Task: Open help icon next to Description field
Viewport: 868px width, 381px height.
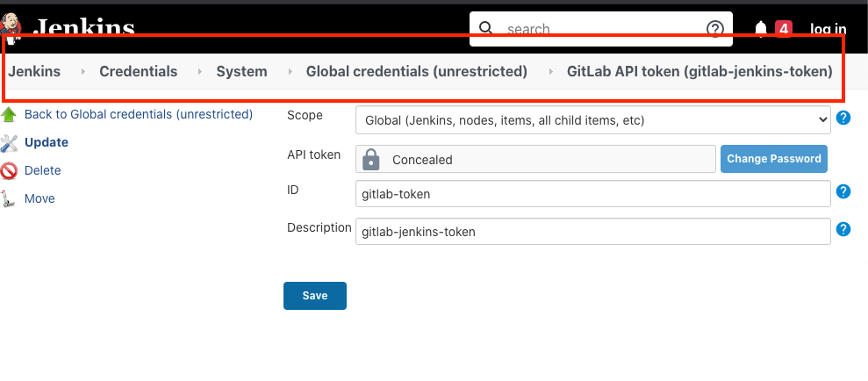Action: (x=843, y=229)
